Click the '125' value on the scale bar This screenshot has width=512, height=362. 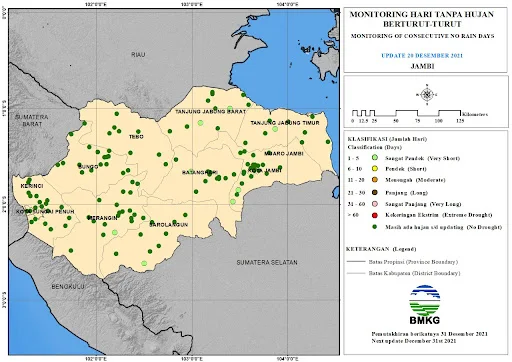[460, 121]
